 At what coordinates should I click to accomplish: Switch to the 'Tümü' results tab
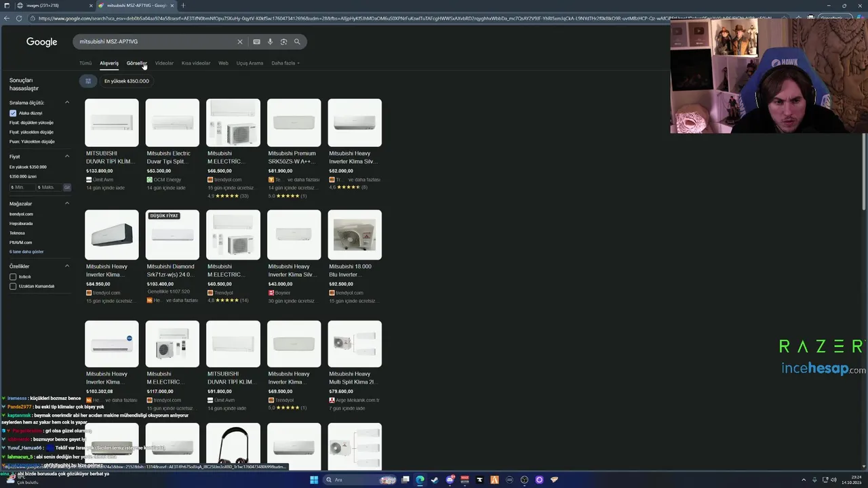click(85, 63)
